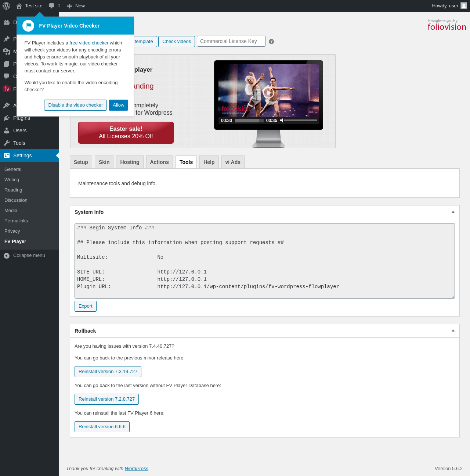Click Reinstall version 6.6.6
The image size is (470, 476).
click(102, 427)
